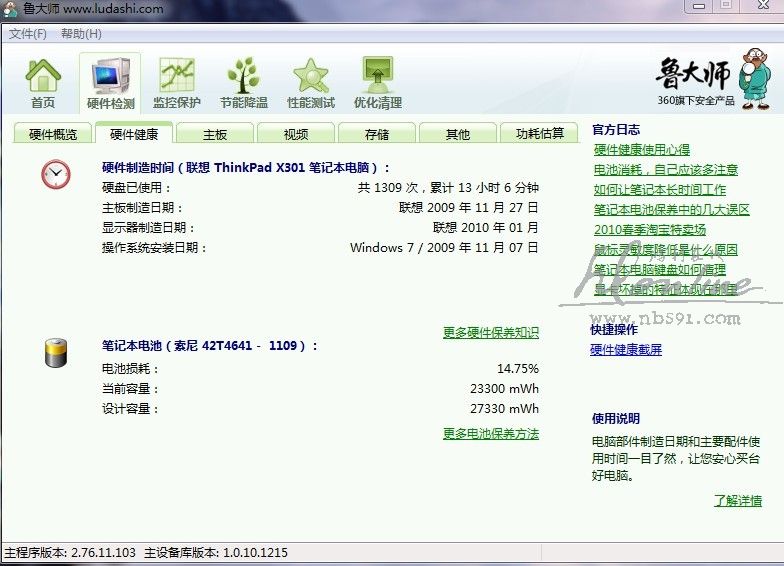784x566 pixels.
Task: Click the 更多硬件保养知识 link
Action: [490, 332]
